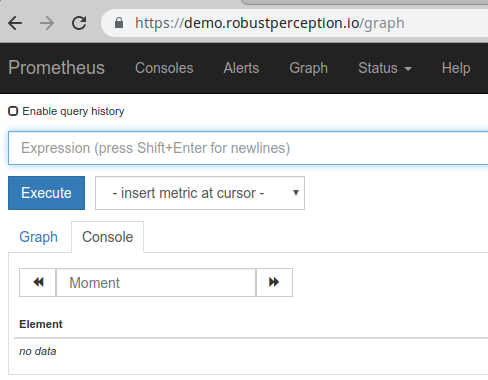Viewport: 488px width, 380px height.
Task: Click the browser forward arrow
Action: pyautogui.click(x=47, y=23)
